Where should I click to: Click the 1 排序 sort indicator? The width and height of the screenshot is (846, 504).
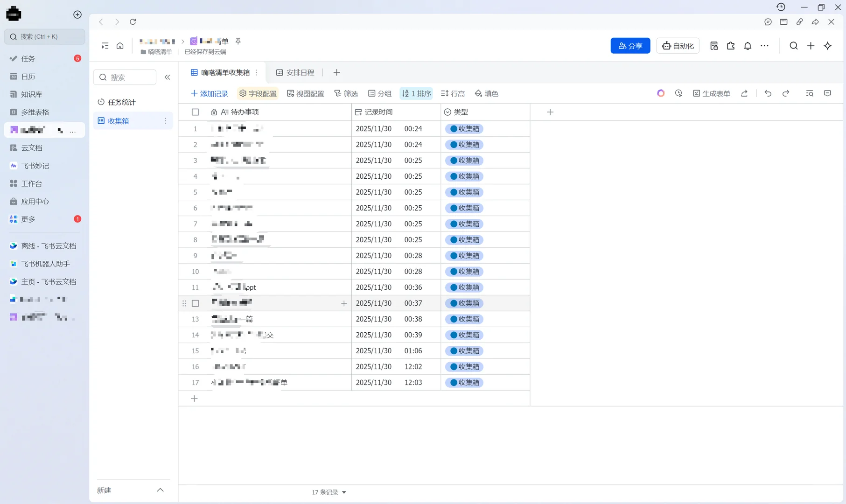pos(416,93)
